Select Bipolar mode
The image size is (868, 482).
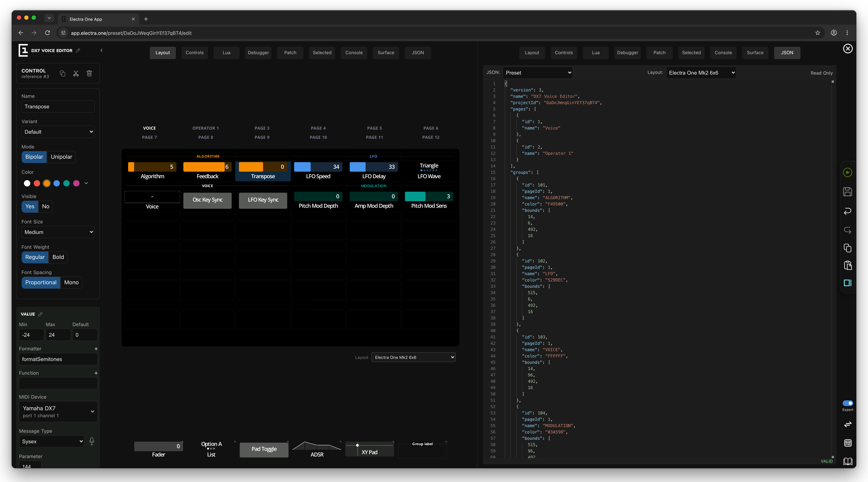[x=34, y=157]
